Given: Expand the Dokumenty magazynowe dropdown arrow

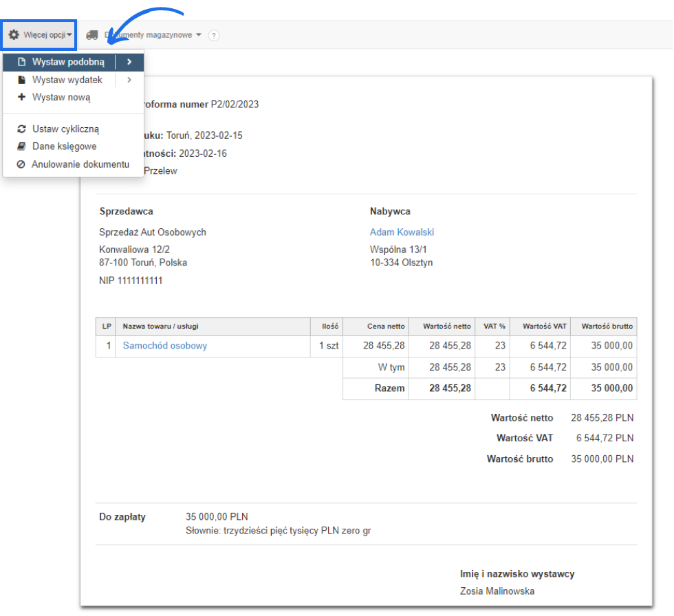Looking at the screenshot, I should pyautogui.click(x=199, y=35).
